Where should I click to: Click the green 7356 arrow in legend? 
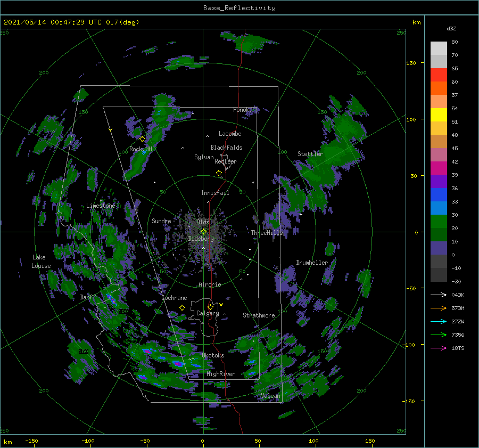tap(439, 335)
